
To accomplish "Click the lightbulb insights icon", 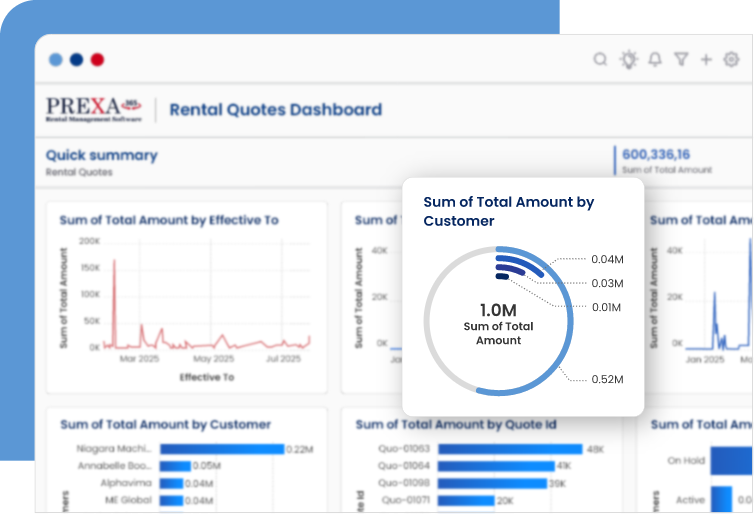I will pyautogui.click(x=628, y=60).
